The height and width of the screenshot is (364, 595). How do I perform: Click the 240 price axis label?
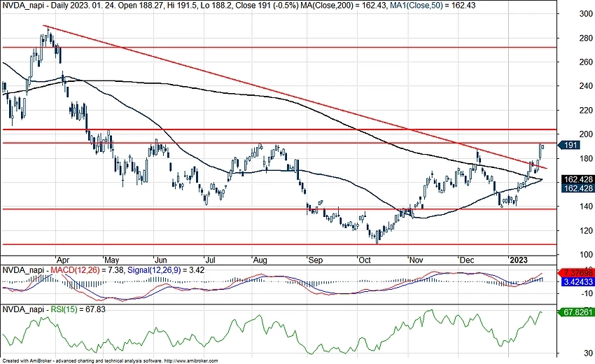(586, 86)
